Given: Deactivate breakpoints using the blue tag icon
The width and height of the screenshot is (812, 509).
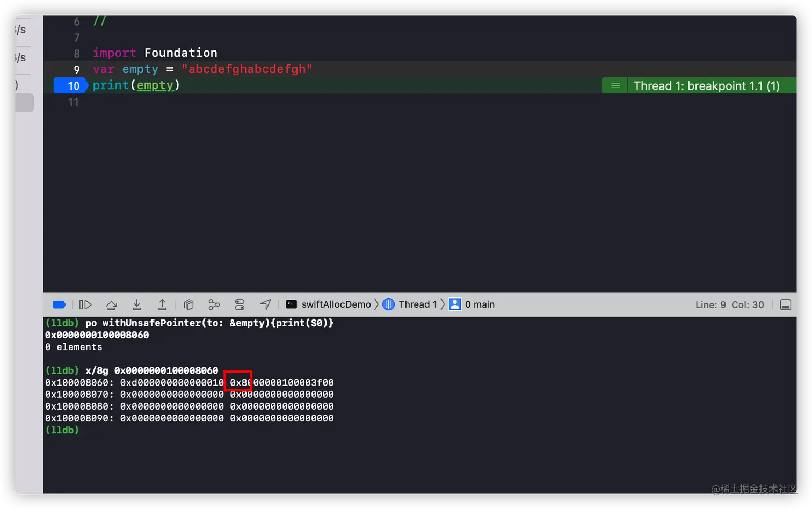Looking at the screenshot, I should click(59, 305).
